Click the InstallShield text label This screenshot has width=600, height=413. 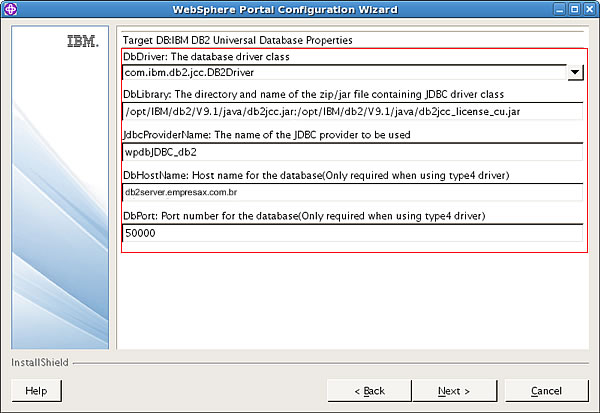(40, 362)
